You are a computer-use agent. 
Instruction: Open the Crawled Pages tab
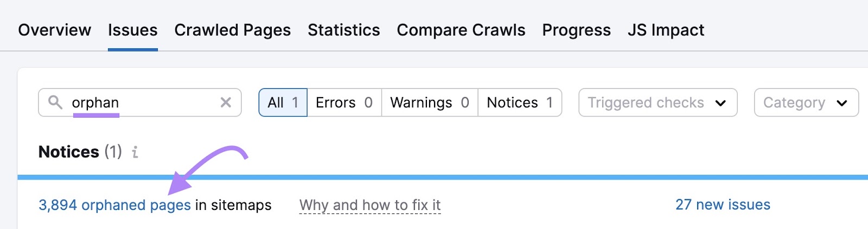point(232,30)
